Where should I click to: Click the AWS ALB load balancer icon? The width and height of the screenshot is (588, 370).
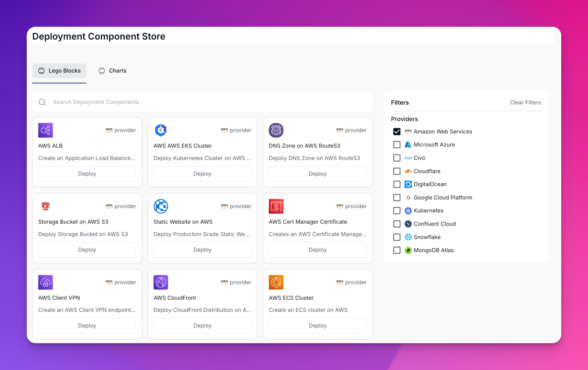click(45, 130)
